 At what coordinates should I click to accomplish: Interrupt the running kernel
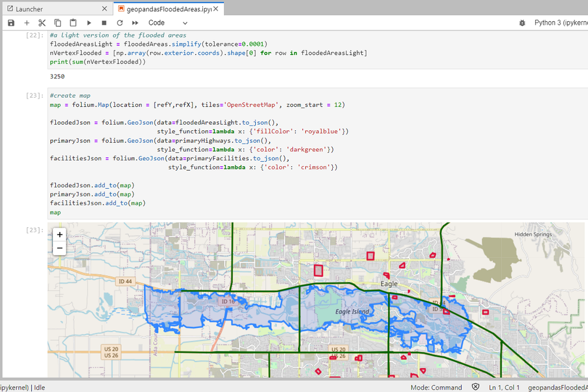104,22
